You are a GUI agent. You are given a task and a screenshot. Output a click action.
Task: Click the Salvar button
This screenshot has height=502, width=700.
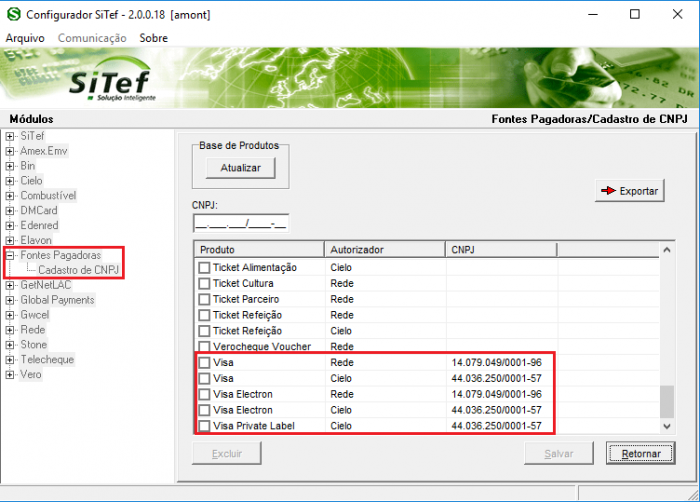pos(559,453)
